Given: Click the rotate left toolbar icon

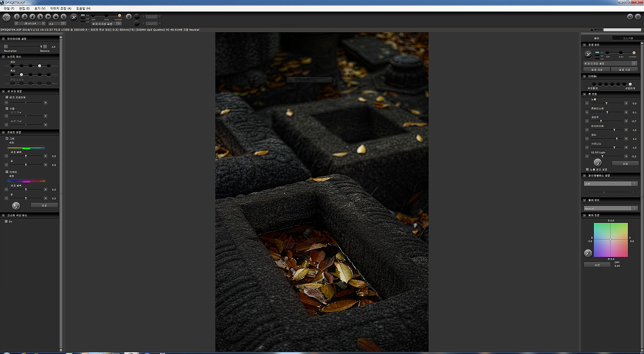Looking at the screenshot, I should point(33,17).
